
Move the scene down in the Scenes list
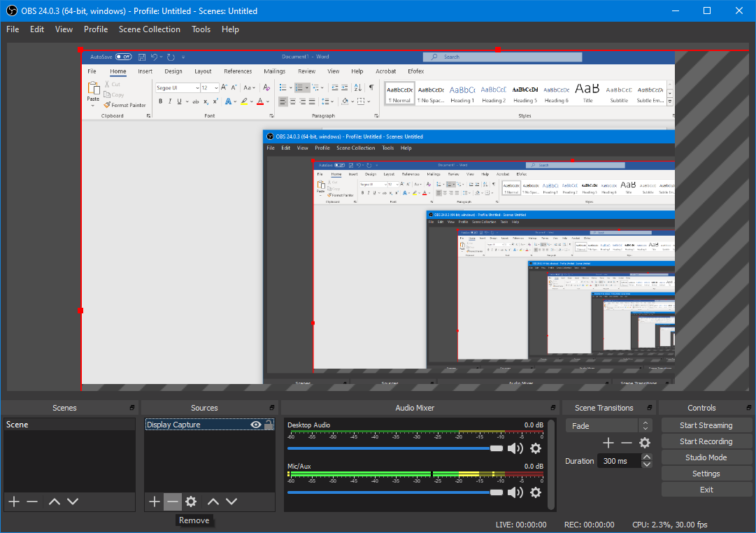[73, 502]
